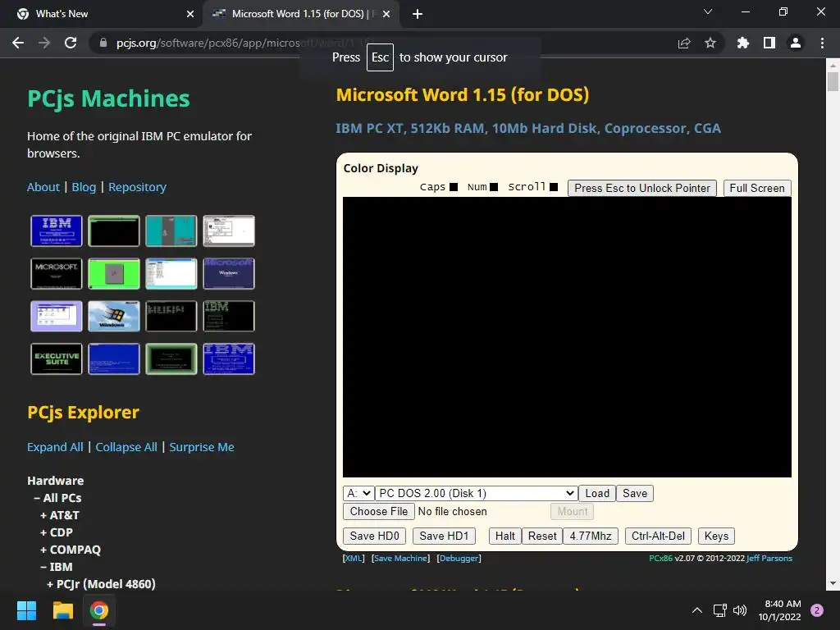Close the What's New tab
Viewport: 840px width, 630px height.
190,14
